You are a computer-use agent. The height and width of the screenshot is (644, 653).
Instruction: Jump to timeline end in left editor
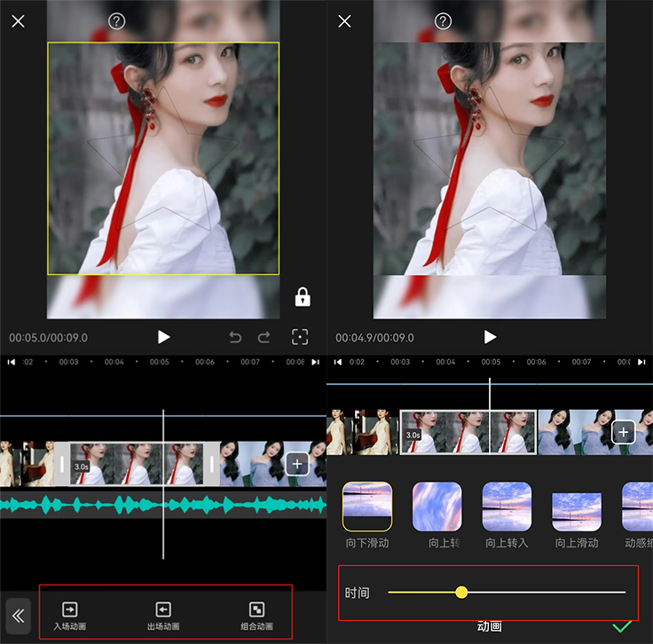(316, 362)
